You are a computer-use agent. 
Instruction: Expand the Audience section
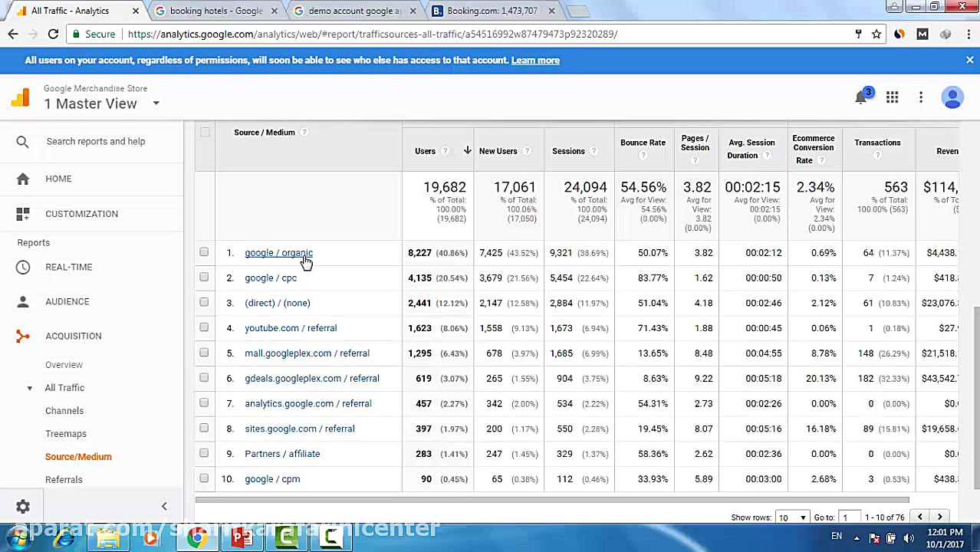67,301
